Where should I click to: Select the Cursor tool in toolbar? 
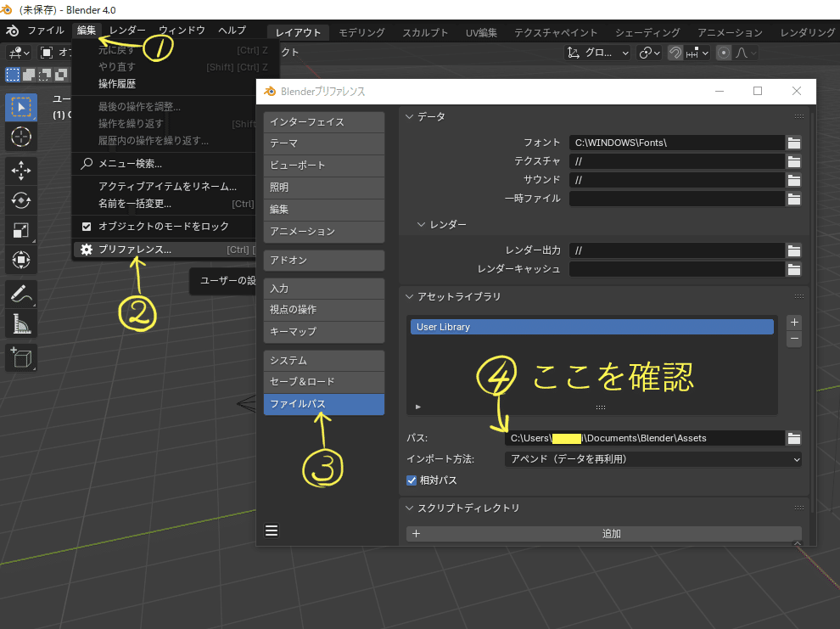[21, 138]
